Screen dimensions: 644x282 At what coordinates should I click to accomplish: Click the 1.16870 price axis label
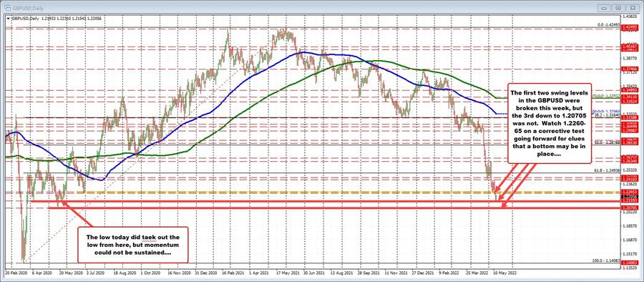pyautogui.click(x=630, y=240)
